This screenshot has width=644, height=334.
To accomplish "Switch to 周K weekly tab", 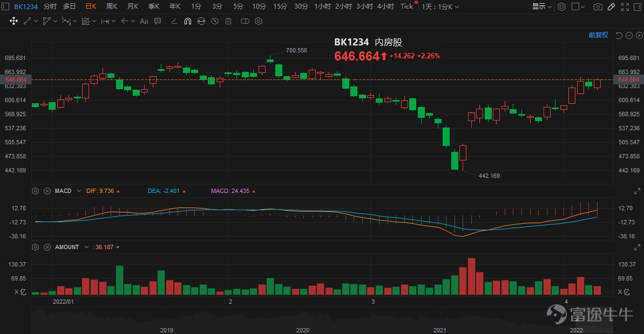I will (112, 6).
